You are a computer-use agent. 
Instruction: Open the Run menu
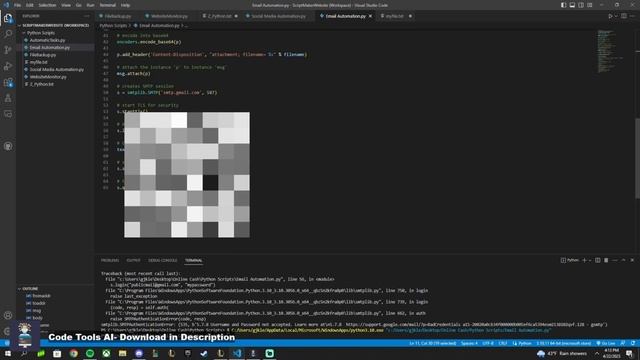pyautogui.click(x=90, y=5)
